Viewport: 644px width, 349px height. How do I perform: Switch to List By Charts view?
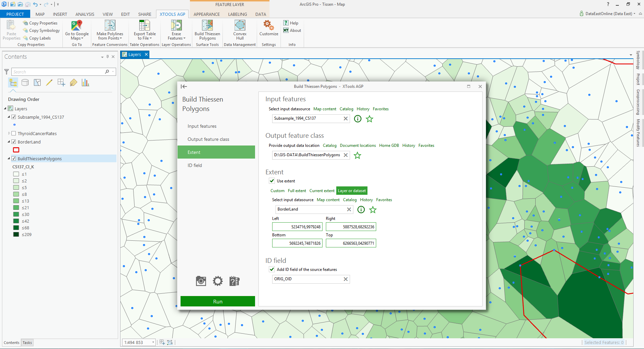pyautogui.click(x=86, y=82)
